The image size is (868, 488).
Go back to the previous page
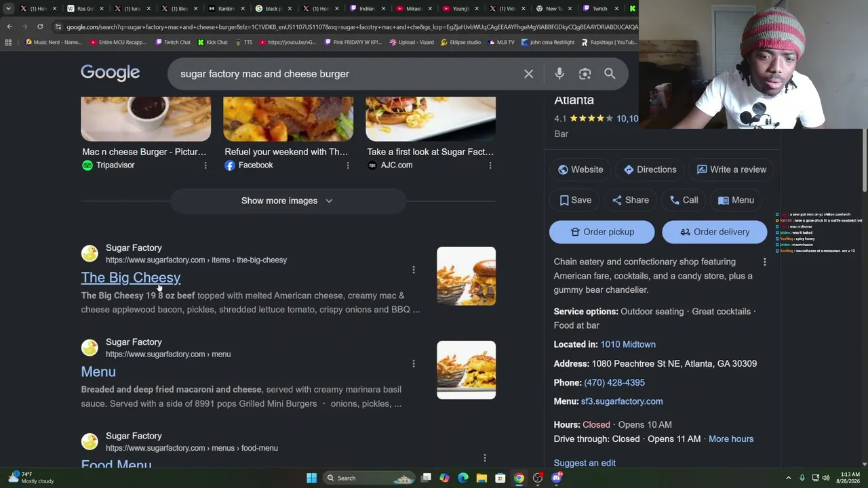[x=9, y=26]
